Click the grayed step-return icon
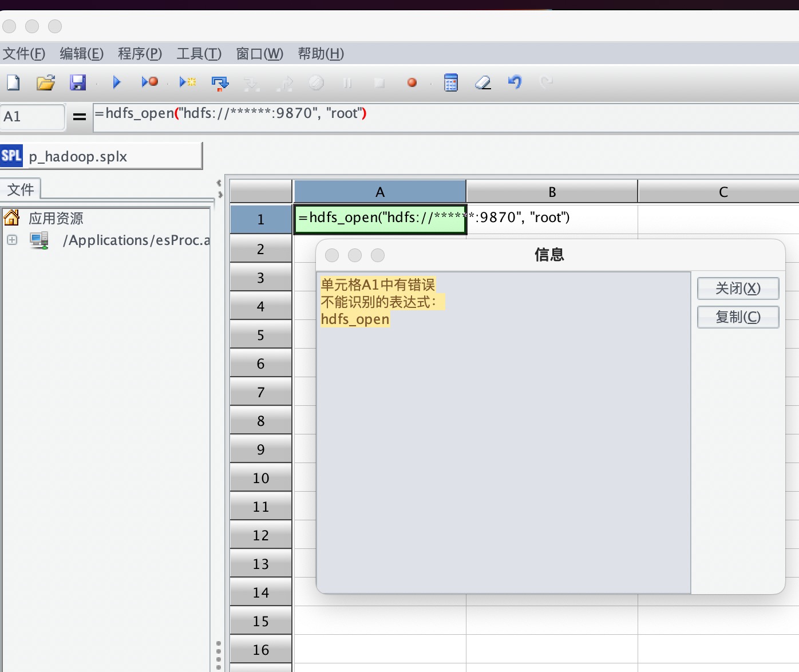This screenshot has width=799, height=672. (x=284, y=84)
